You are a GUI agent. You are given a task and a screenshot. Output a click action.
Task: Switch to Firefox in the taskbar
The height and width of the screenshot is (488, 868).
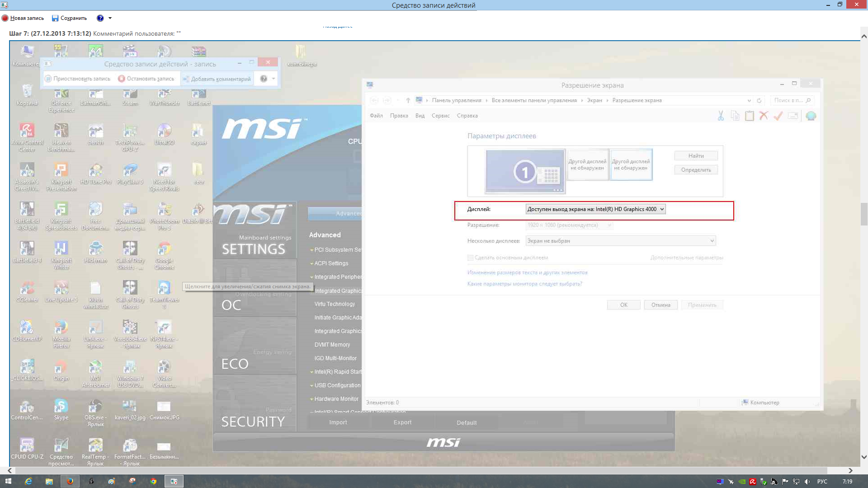[70, 481]
